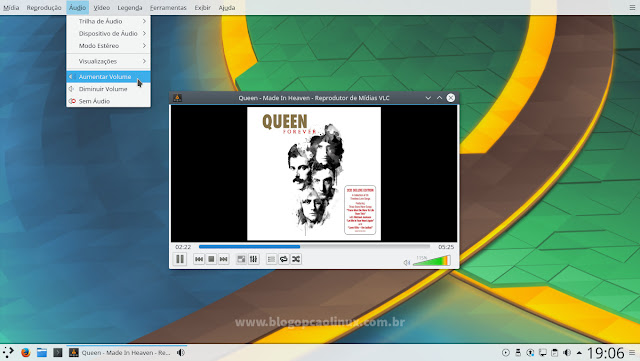This screenshot has width=640, height=361.
Task: Open software updates tray icon
Action: click(530, 352)
